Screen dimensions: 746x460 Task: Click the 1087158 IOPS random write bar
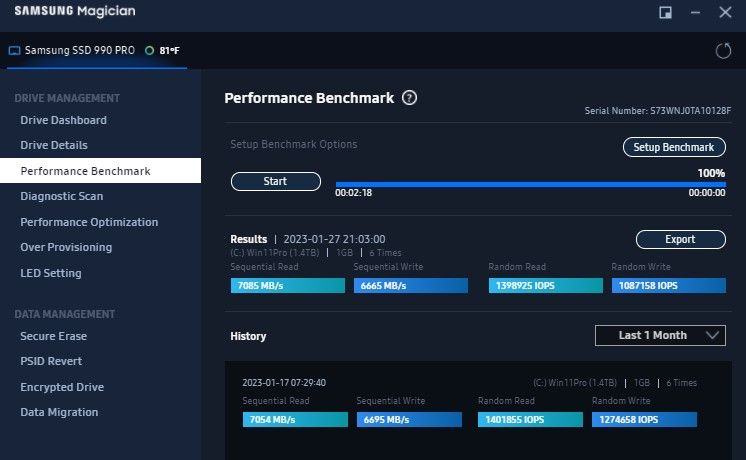pos(668,285)
